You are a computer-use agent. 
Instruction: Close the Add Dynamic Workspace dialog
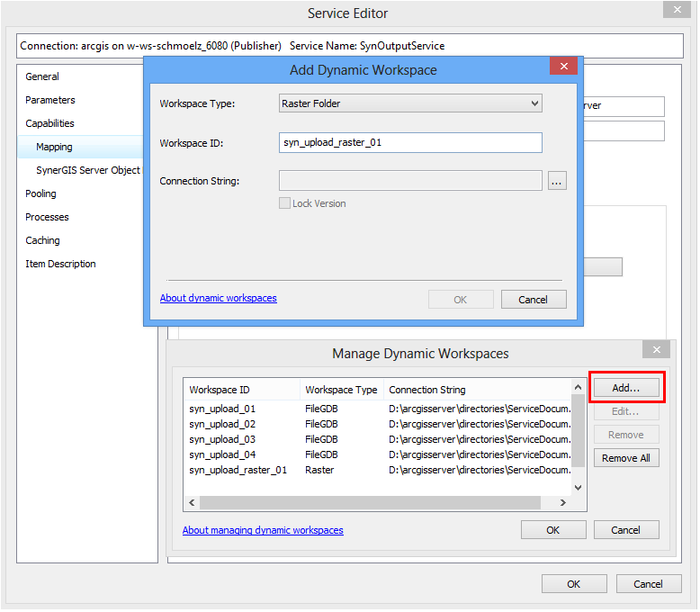(563, 67)
